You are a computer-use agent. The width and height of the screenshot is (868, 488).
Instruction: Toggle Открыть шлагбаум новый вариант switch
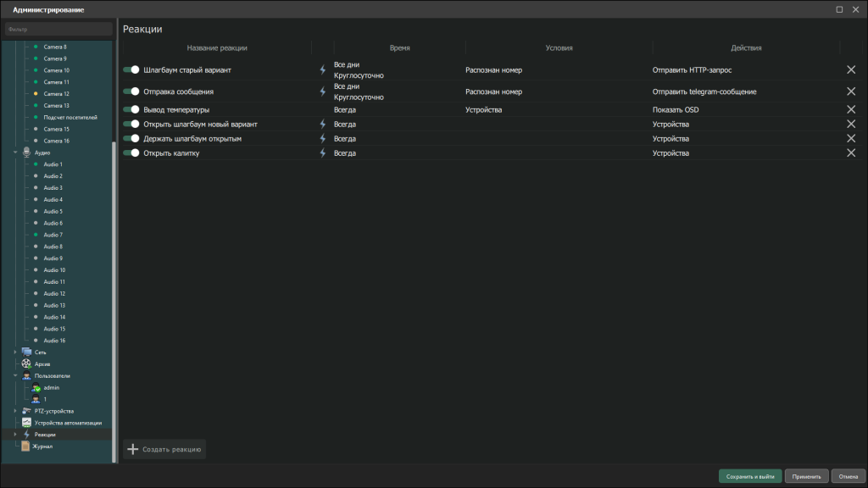tap(131, 124)
